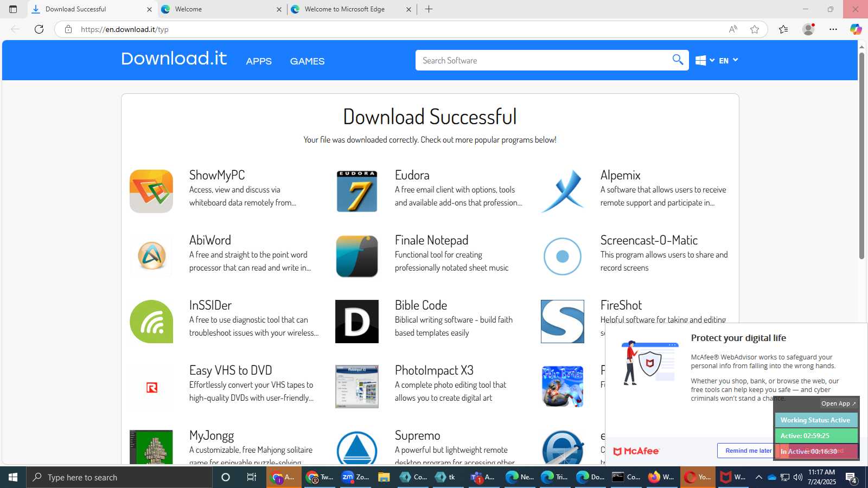Select the Download Successful tab
The image size is (868, 488).
[x=91, y=9]
